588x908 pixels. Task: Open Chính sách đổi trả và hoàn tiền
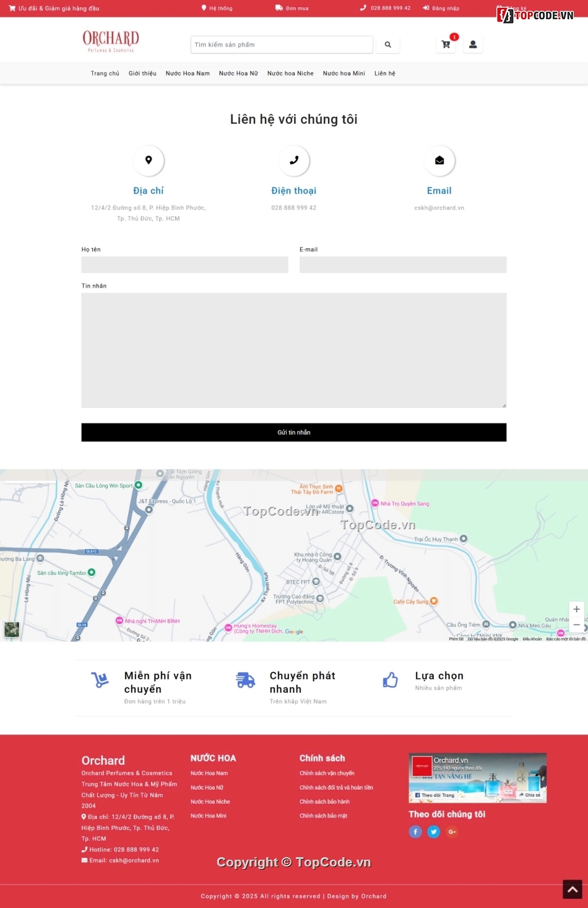coord(337,787)
